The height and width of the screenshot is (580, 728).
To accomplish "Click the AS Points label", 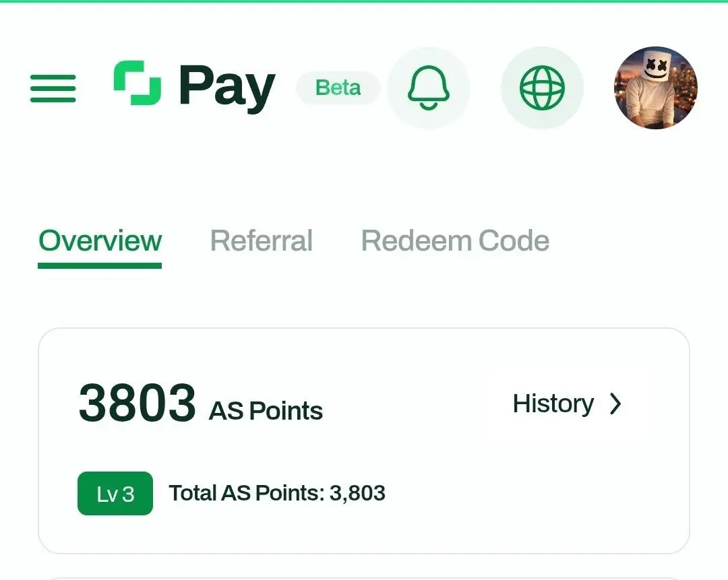I will pos(266,411).
